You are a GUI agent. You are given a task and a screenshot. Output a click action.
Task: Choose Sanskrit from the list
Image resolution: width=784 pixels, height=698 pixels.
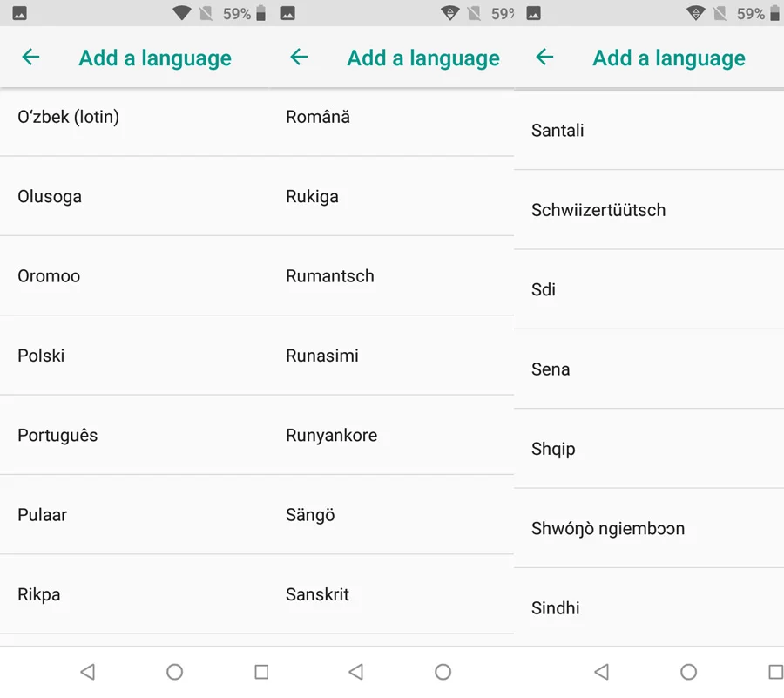(391, 594)
